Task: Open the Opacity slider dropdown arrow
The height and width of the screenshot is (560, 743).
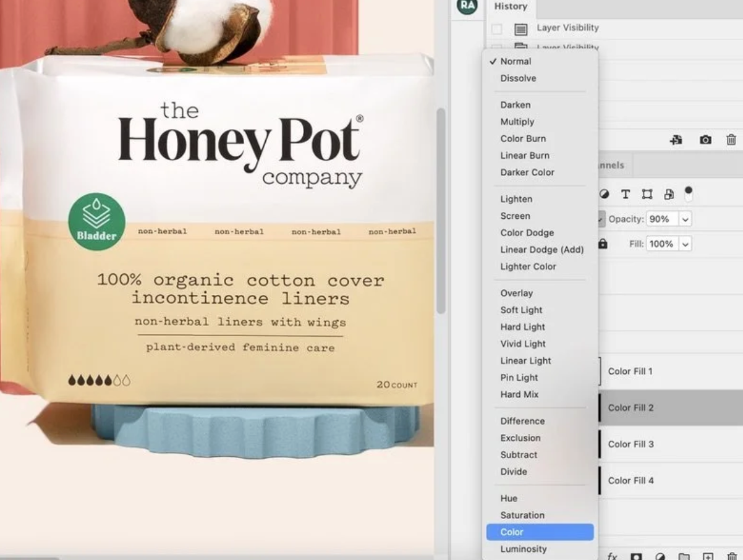Action: pyautogui.click(x=685, y=219)
